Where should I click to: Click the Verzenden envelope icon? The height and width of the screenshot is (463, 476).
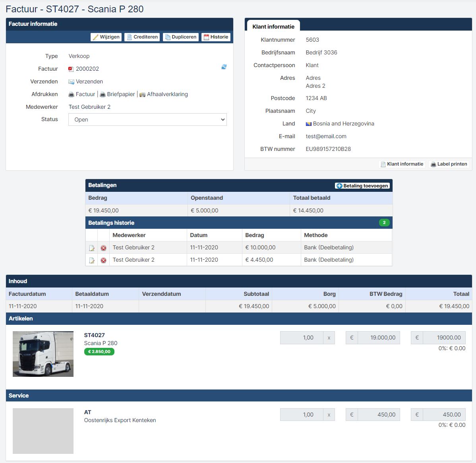click(x=72, y=82)
